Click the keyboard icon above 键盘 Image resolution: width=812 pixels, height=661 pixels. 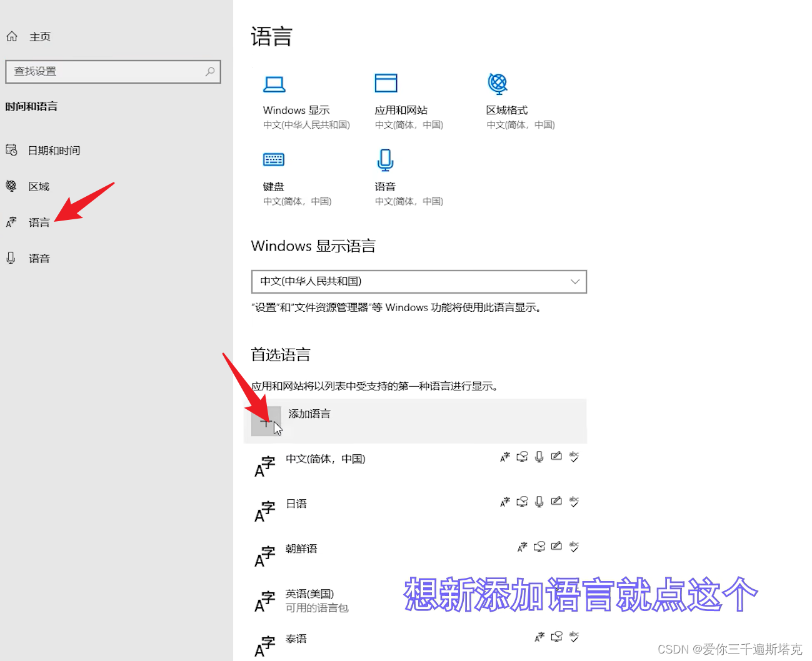[x=274, y=160]
